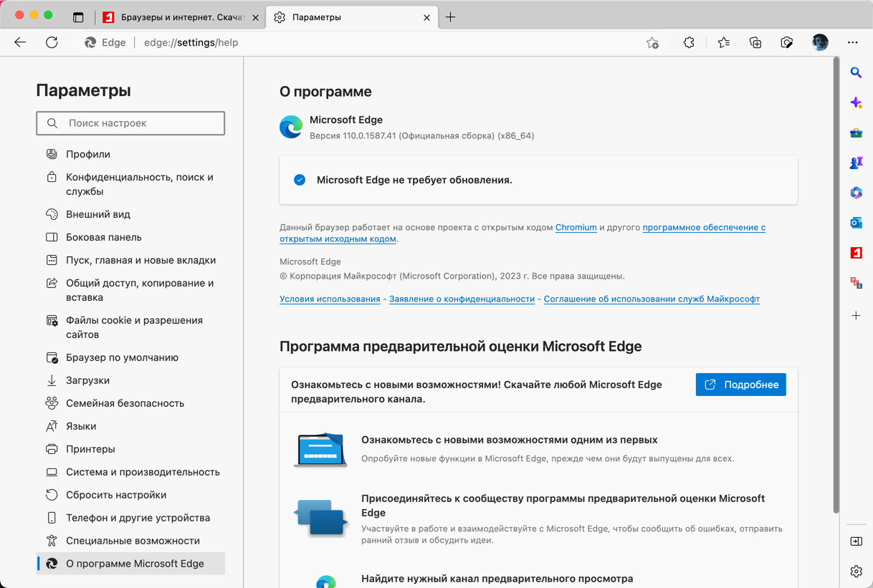The width and height of the screenshot is (873, 588).
Task: Open the profile avatar menu
Action: [x=820, y=43]
